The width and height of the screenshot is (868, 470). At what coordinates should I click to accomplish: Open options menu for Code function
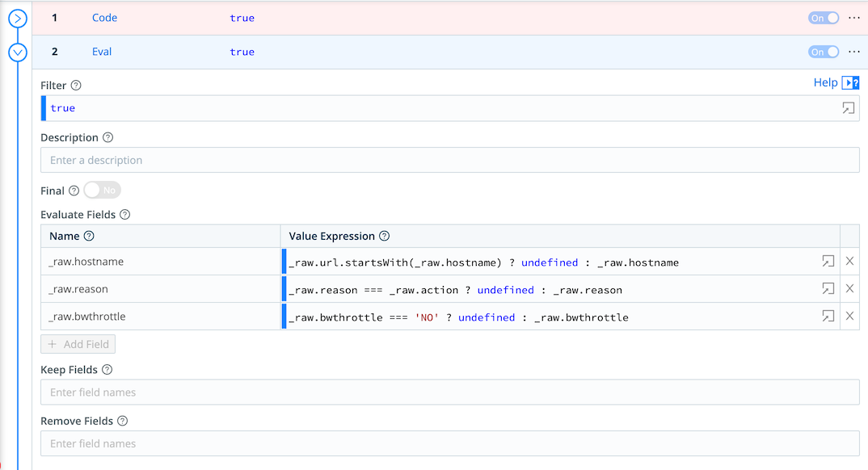[854, 18]
